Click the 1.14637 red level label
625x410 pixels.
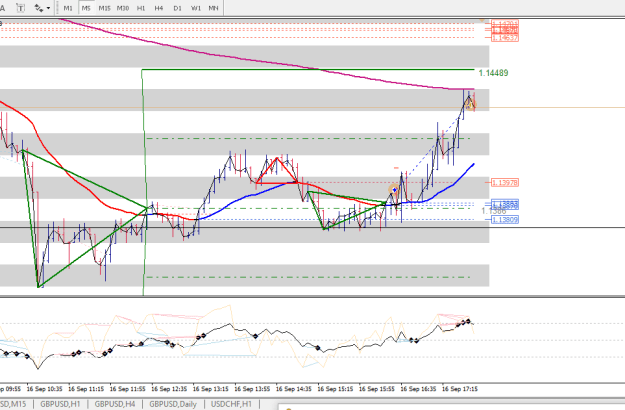pyautogui.click(x=505, y=38)
